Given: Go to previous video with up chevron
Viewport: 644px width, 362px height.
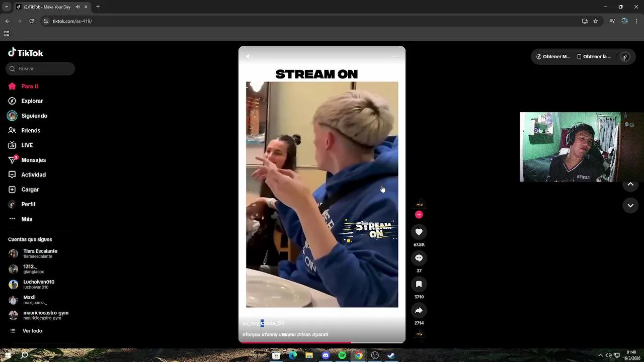Looking at the screenshot, I should point(630,185).
